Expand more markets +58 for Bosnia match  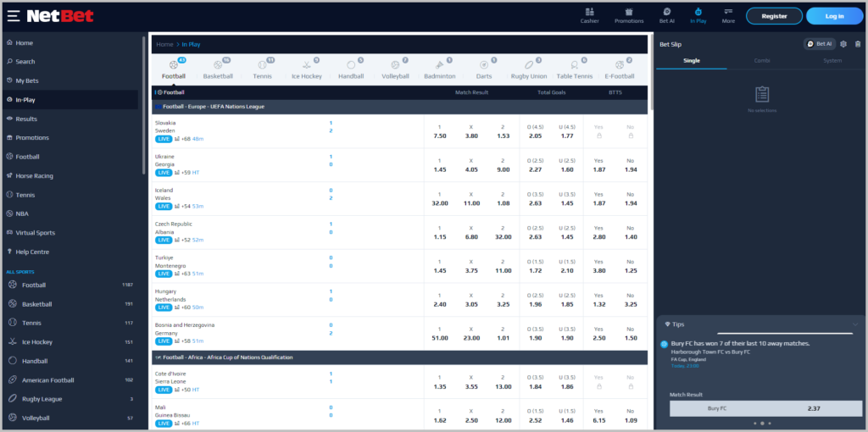(x=186, y=341)
